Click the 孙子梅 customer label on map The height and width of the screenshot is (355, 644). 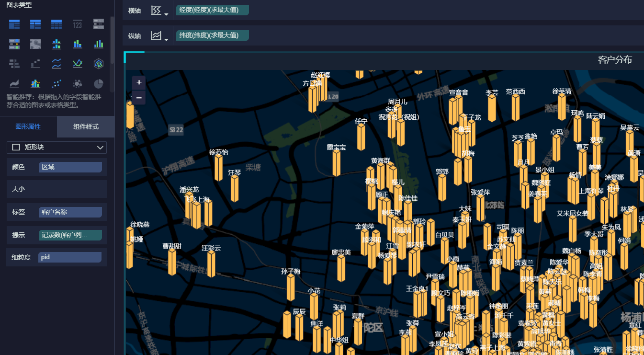pos(291,271)
